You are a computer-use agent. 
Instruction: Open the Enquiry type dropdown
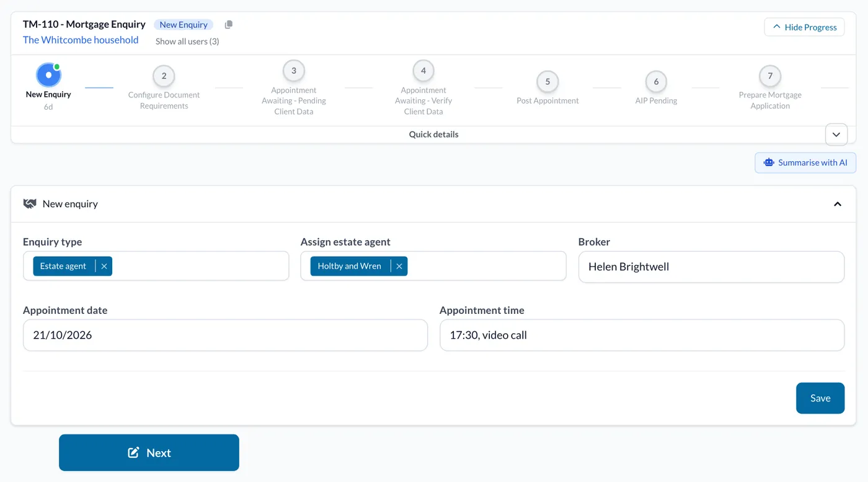tap(156, 266)
